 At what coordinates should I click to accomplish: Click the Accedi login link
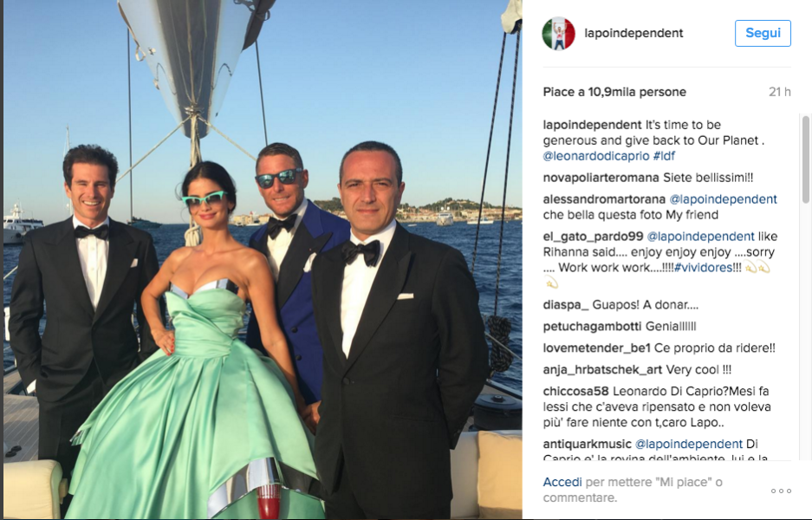562,482
